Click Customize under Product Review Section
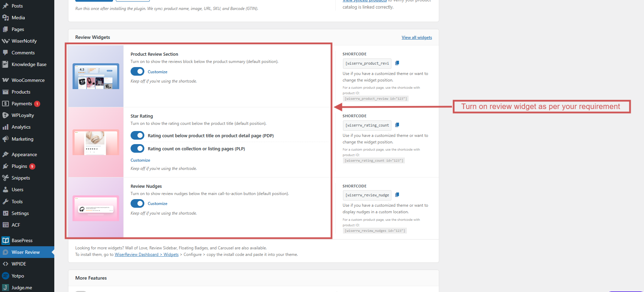Image resolution: width=644 pixels, height=292 pixels. pyautogui.click(x=157, y=72)
